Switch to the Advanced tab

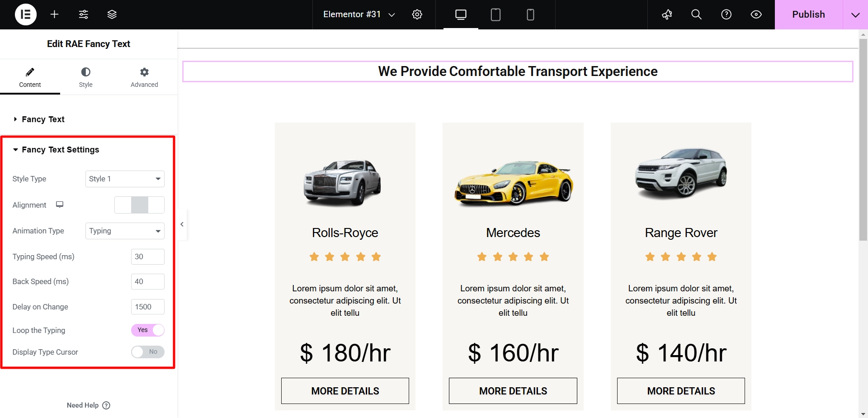pyautogui.click(x=144, y=77)
